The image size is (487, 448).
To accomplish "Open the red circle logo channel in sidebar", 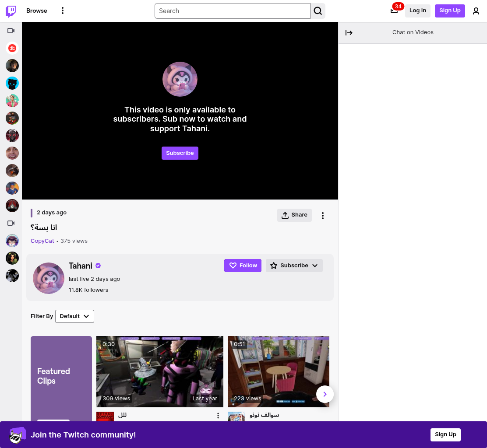I will point(12,48).
